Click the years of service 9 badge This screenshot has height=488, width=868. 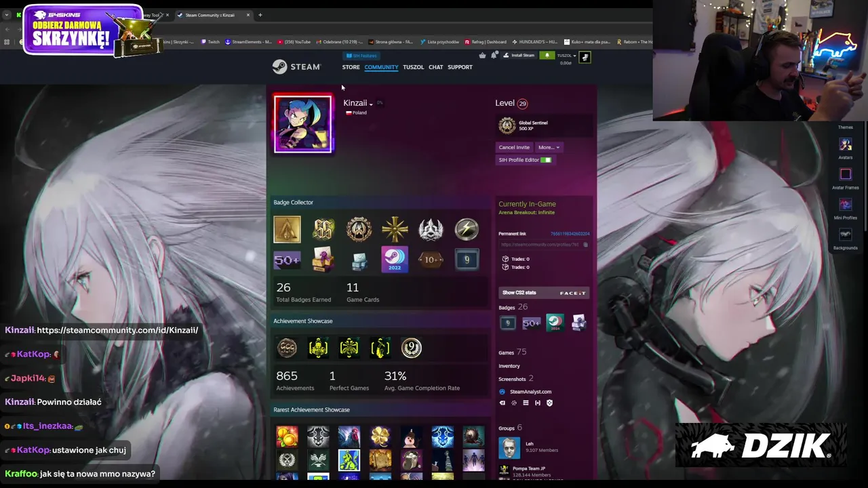pos(467,260)
